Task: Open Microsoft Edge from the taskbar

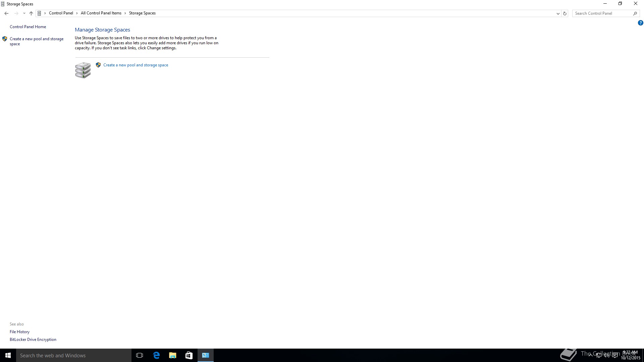Action: [x=156, y=355]
